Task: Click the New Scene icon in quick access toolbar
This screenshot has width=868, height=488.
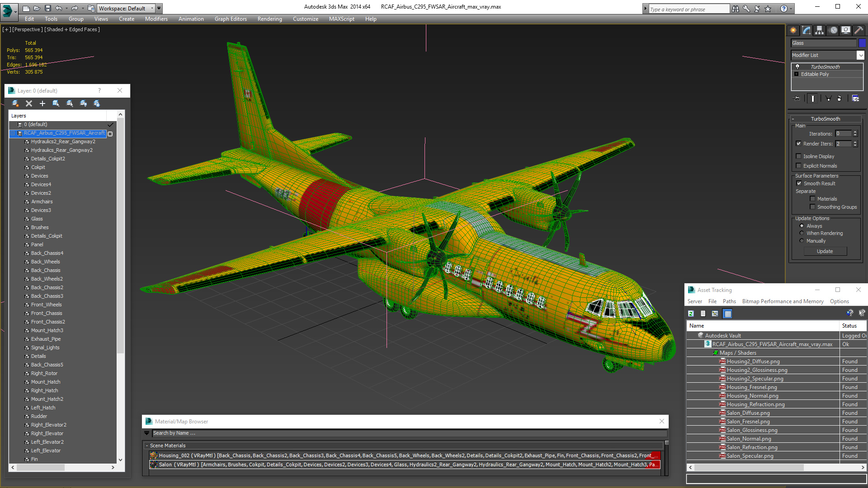Action: 26,8
